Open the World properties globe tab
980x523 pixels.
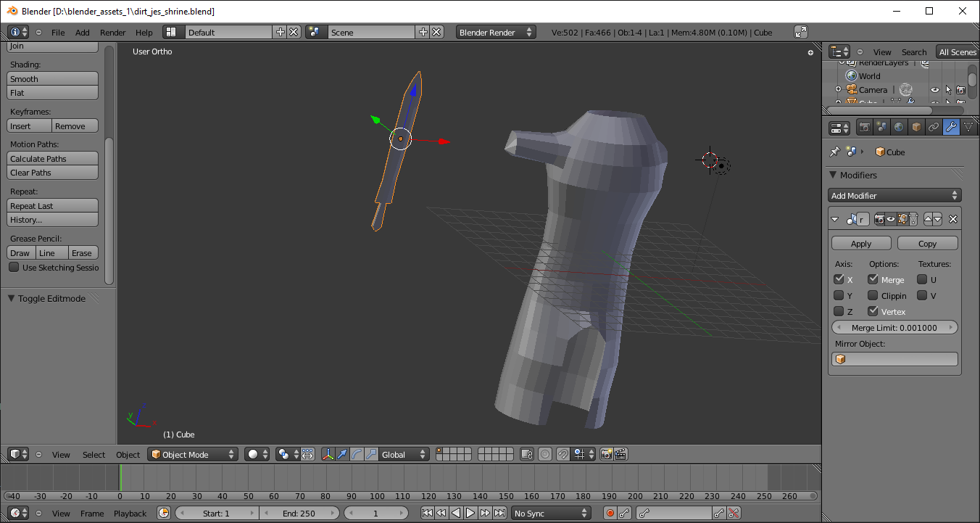coord(900,128)
